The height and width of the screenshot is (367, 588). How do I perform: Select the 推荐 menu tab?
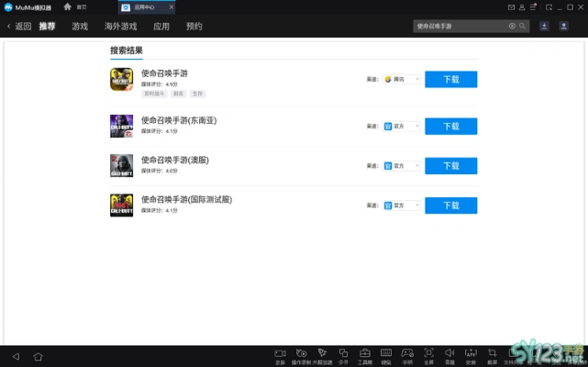coord(48,27)
